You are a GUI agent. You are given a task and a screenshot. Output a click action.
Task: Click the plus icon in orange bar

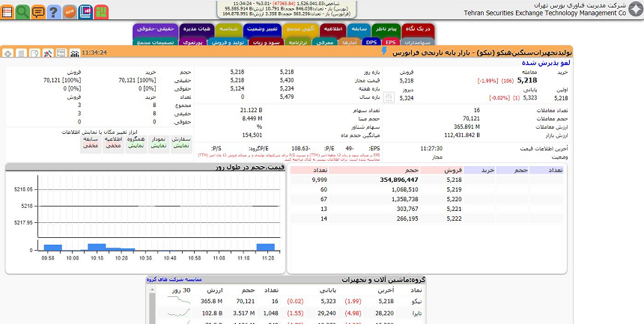(x=7, y=53)
